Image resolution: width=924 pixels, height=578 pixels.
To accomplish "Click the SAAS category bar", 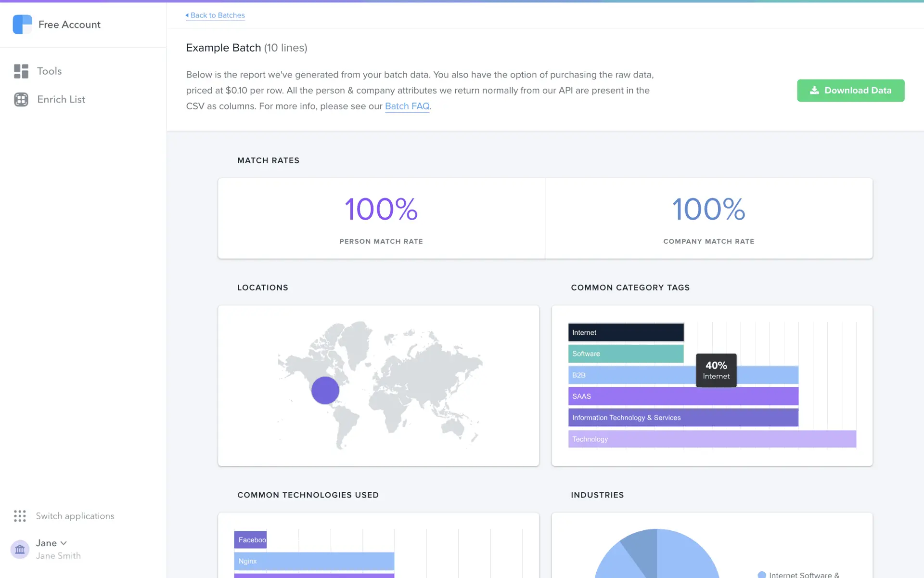I will 683,396.
